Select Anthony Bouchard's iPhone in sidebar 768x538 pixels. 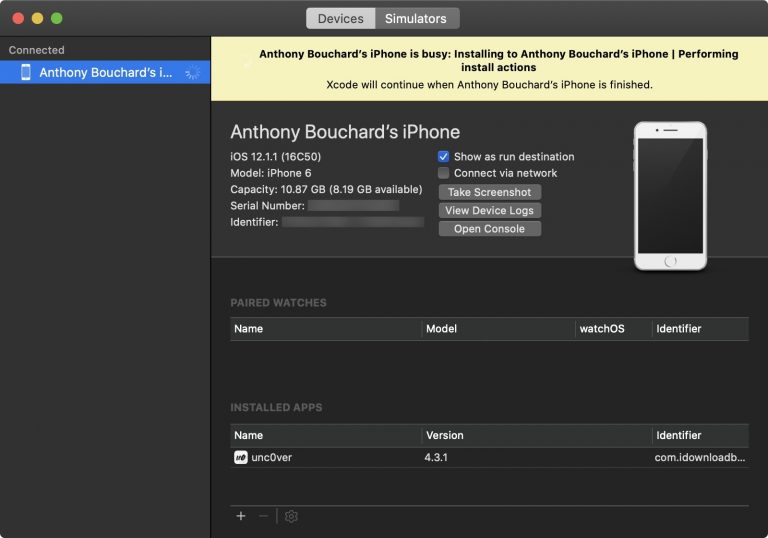[105, 72]
